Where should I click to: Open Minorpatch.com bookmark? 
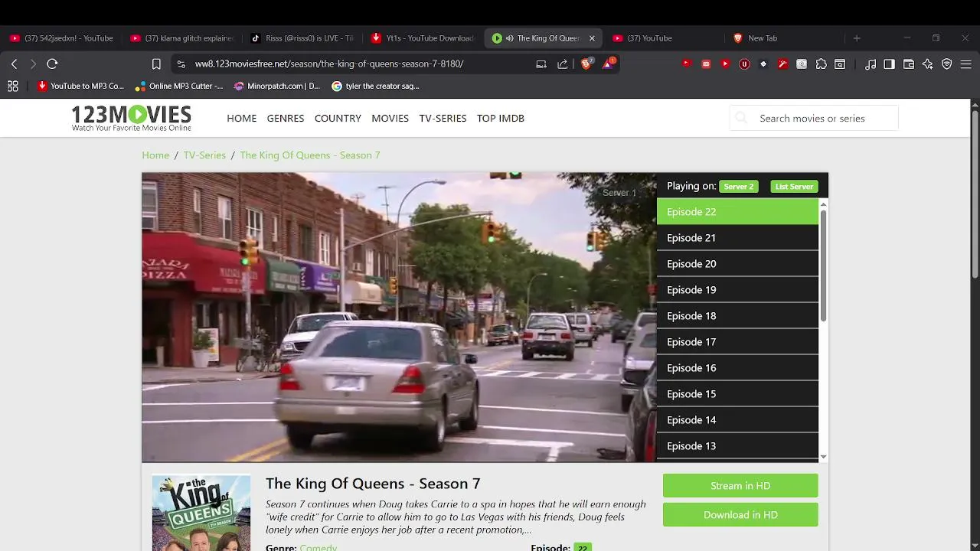(277, 86)
